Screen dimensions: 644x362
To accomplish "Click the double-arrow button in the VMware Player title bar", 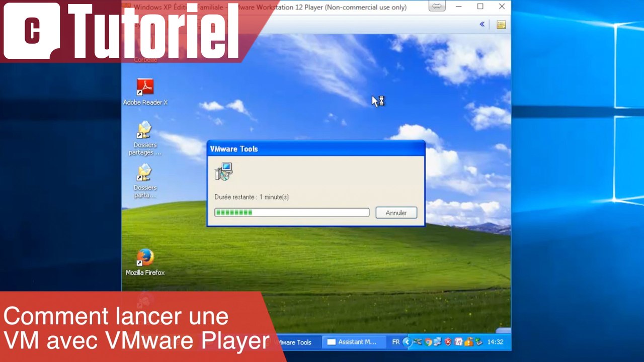I will click(437, 7).
